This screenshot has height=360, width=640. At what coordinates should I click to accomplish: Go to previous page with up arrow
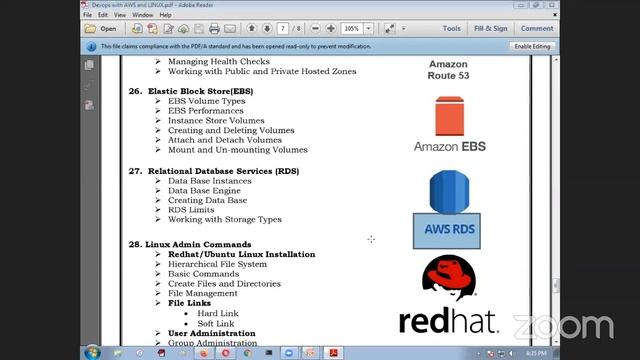252,29
